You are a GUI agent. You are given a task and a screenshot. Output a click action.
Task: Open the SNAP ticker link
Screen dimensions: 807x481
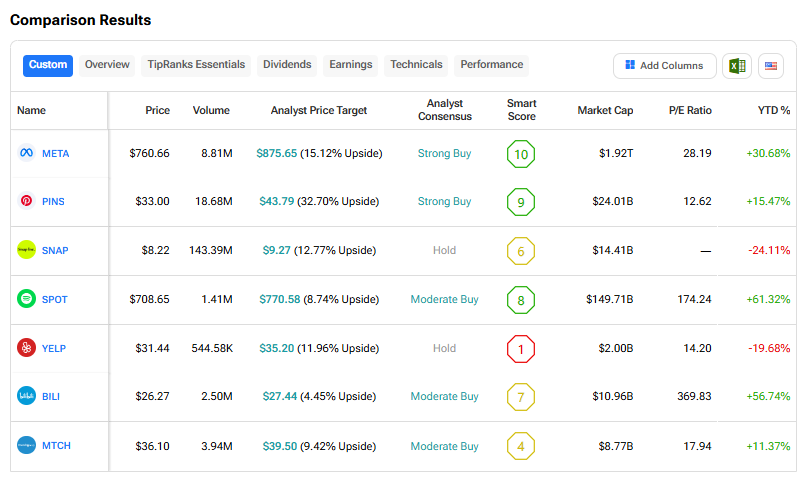(x=55, y=251)
